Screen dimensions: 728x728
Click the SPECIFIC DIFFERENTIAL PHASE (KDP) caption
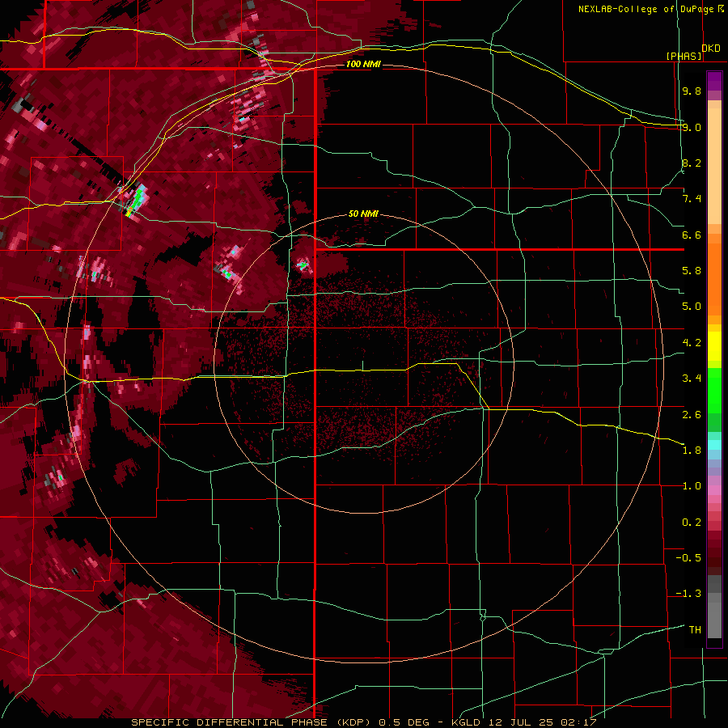(x=253, y=722)
